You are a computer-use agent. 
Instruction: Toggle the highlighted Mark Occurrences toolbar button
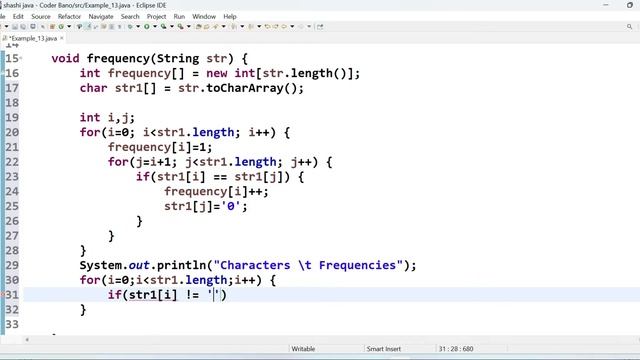88,27
